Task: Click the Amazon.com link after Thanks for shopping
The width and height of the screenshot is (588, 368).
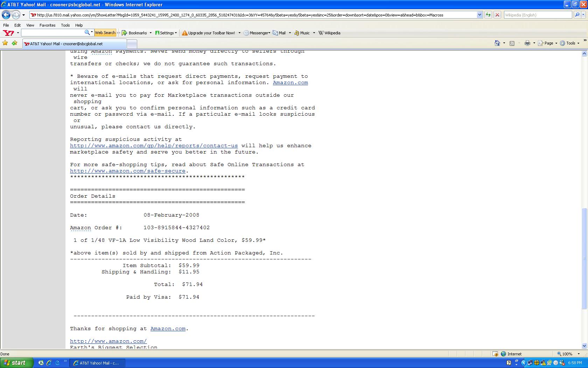Action: click(168, 329)
